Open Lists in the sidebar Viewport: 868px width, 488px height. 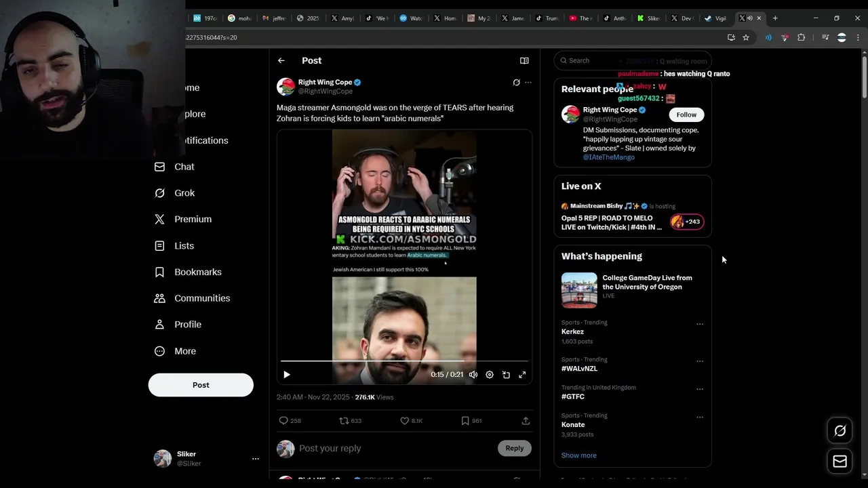[x=174, y=246]
